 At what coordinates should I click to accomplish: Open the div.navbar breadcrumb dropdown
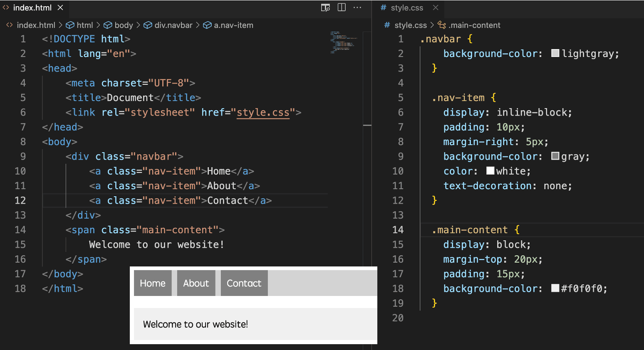pos(173,25)
